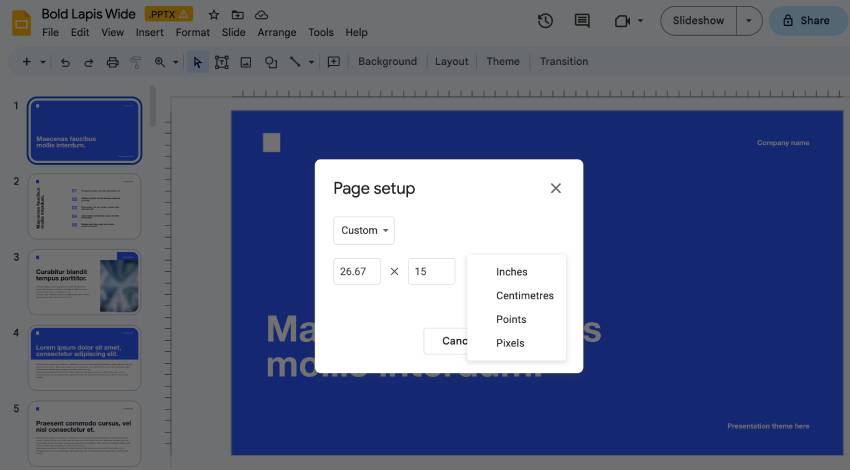Choose Centimetres from the units list
850x470 pixels.
click(524, 296)
